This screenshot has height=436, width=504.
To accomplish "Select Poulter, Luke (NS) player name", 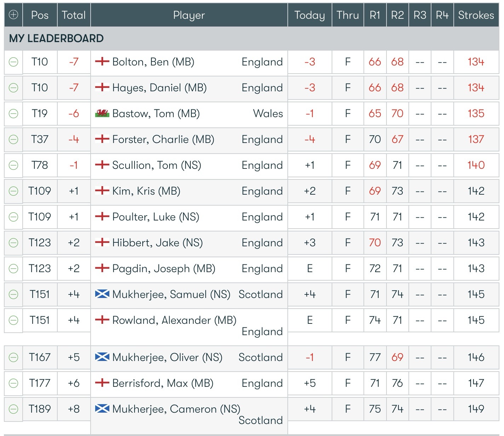I will click(155, 217).
